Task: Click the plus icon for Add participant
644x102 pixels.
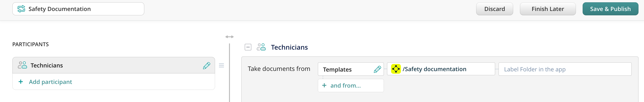Action: [x=21, y=82]
